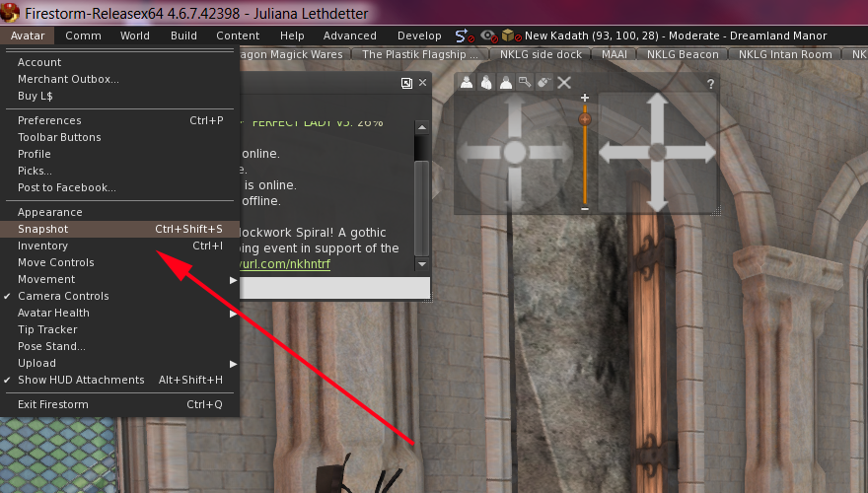
Task: Orbit camera down with the orbit wheel arrow
Action: pyautogui.click(x=515, y=188)
